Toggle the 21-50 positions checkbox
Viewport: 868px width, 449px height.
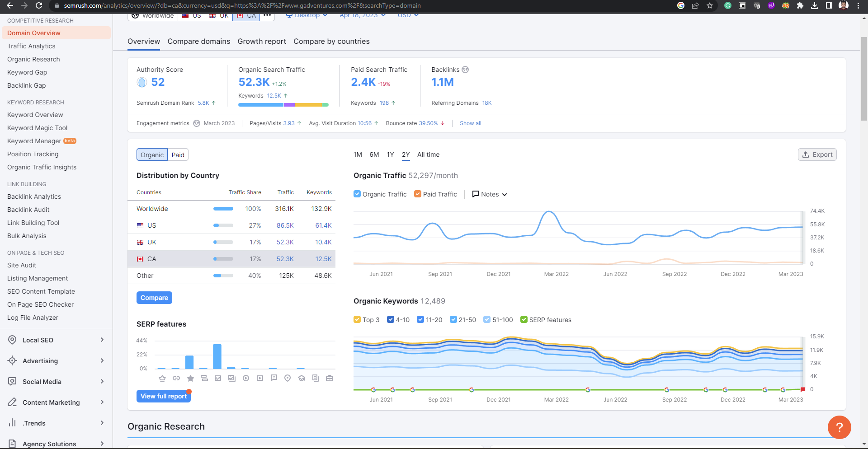pyautogui.click(x=453, y=319)
